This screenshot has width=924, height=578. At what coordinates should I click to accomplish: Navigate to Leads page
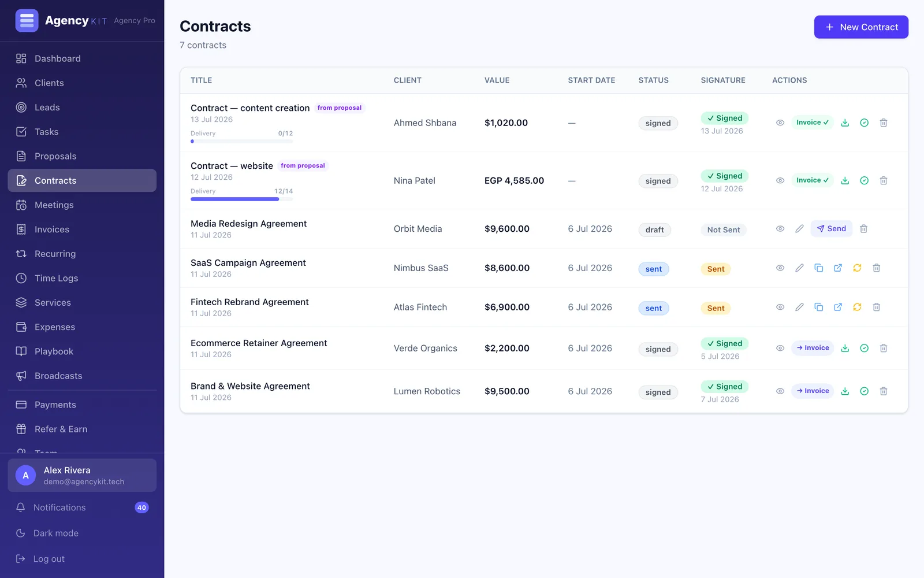[x=82, y=108]
